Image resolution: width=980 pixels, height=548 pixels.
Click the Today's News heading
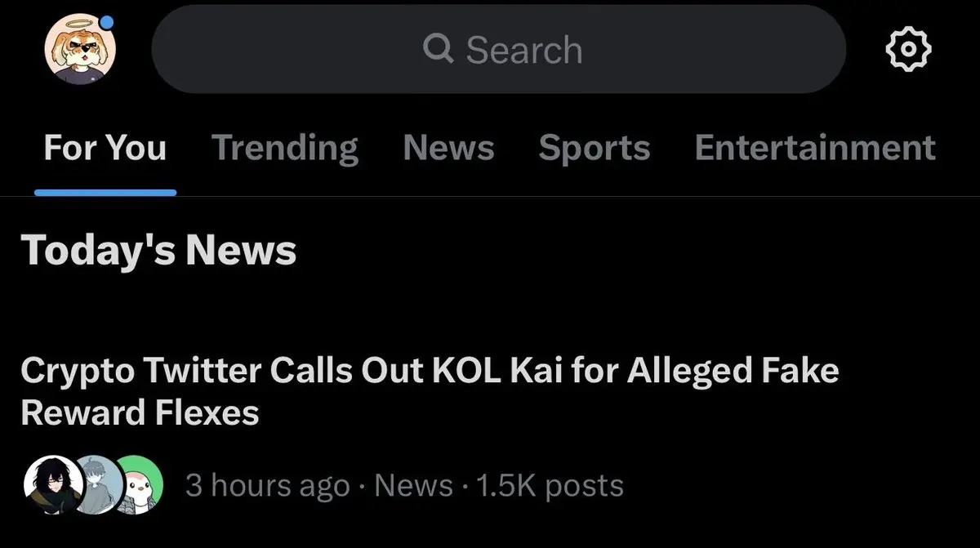(x=158, y=250)
